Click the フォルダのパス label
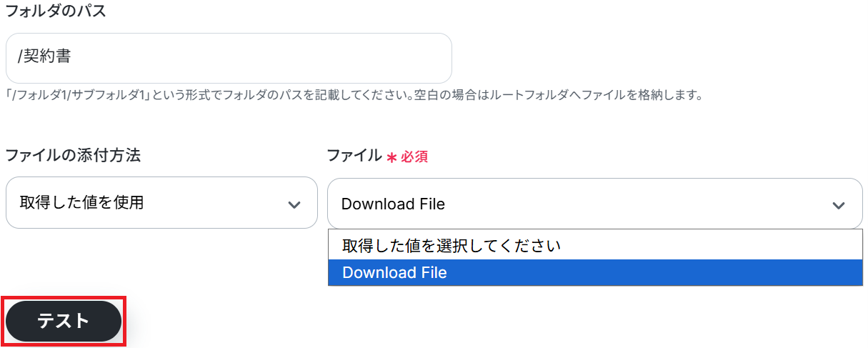Viewport: 868px width, 348px height. [x=56, y=11]
